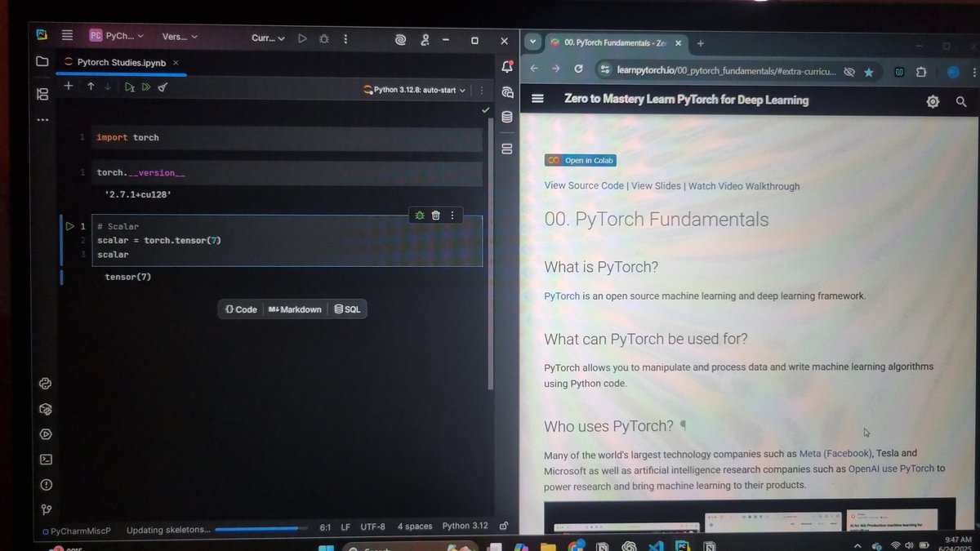Add a SQL cell via popup button
The height and width of the screenshot is (551, 980).
pyautogui.click(x=347, y=309)
